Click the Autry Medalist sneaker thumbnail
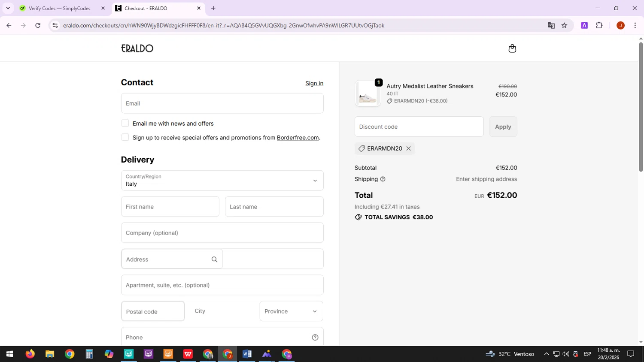 [368, 94]
